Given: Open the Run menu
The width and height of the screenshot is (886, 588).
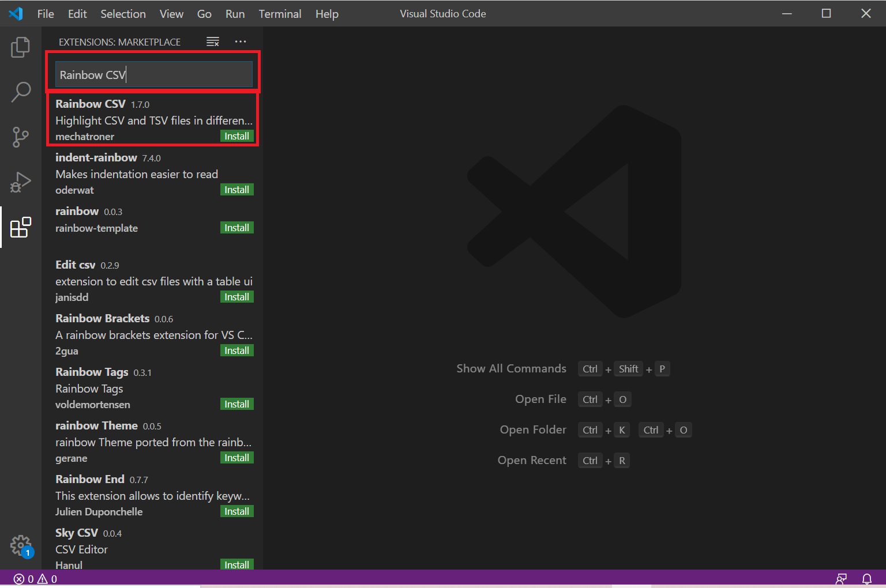Looking at the screenshot, I should (235, 13).
